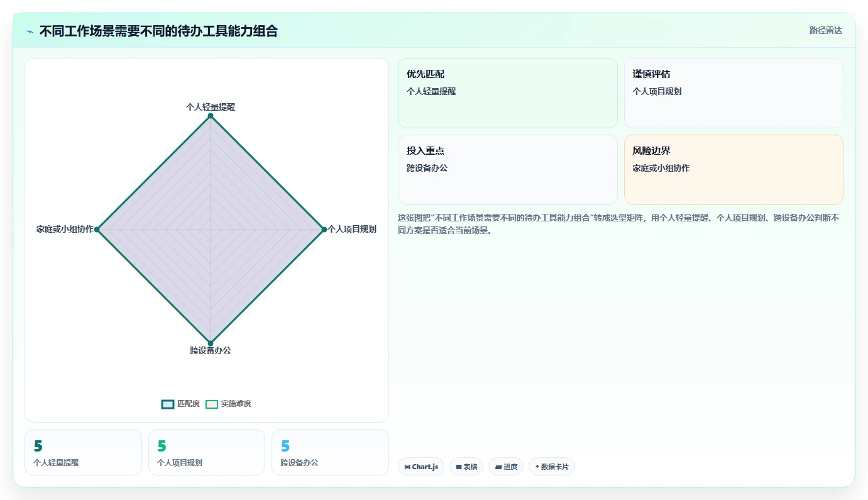Click the 表格 tag chip
Viewport: 868px width, 500px height.
coord(466,467)
